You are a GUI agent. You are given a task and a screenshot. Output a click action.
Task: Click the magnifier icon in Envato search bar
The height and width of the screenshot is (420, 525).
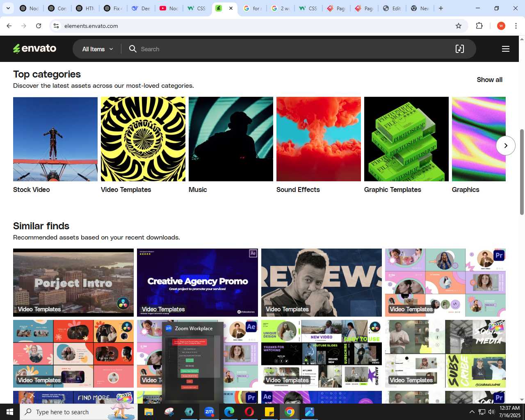coord(132,49)
